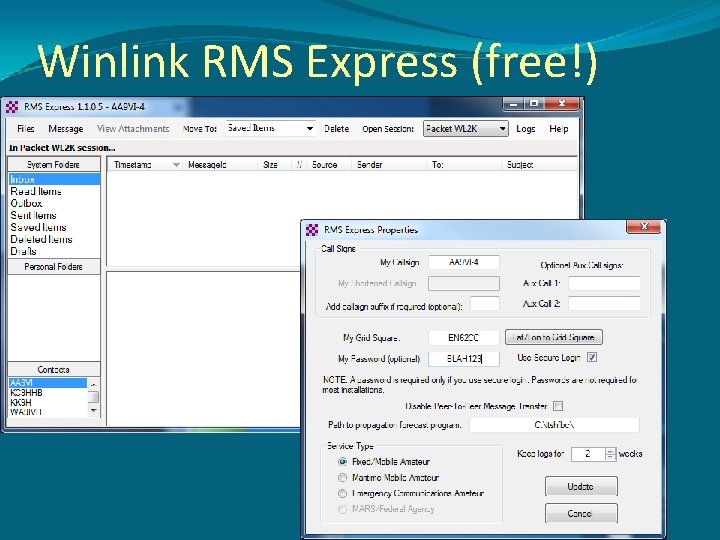The height and width of the screenshot is (540, 720).
Task: Click the My Callsign input field
Action: (x=464, y=262)
